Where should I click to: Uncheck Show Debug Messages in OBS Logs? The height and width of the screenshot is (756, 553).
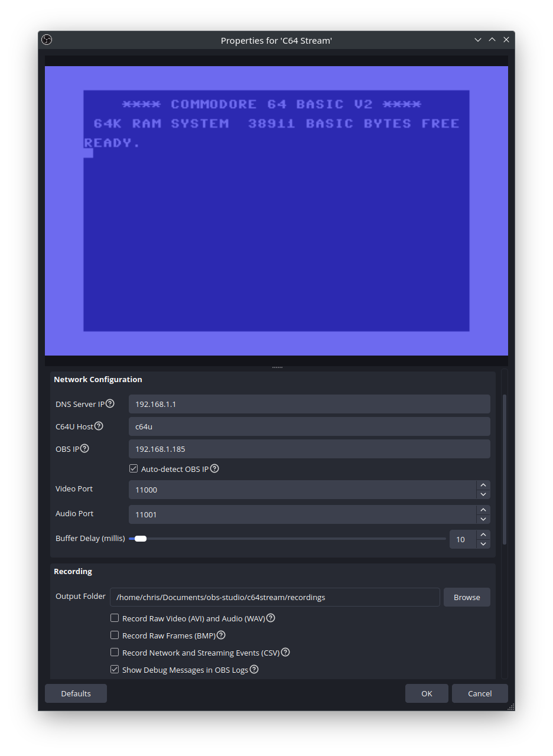[115, 669]
